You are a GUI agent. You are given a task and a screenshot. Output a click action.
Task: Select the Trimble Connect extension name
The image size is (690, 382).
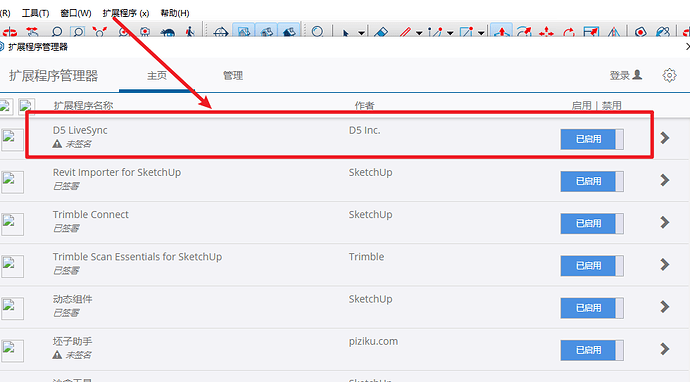(91, 214)
